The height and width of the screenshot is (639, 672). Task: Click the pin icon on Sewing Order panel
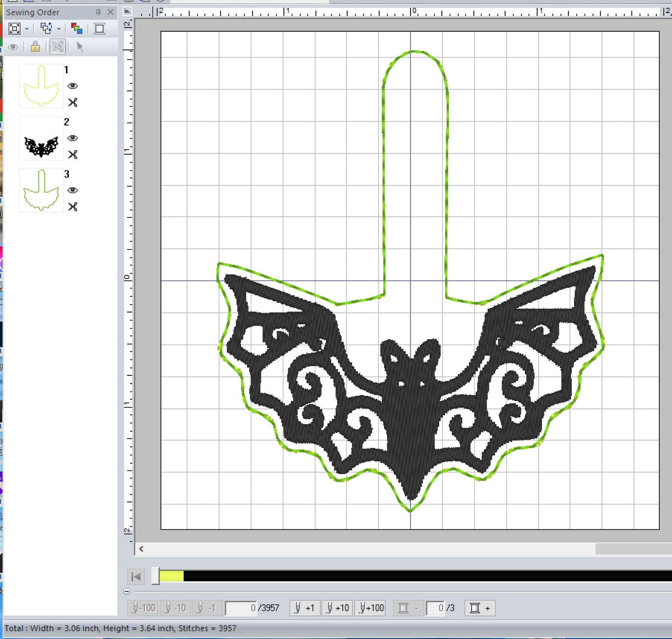[x=99, y=12]
